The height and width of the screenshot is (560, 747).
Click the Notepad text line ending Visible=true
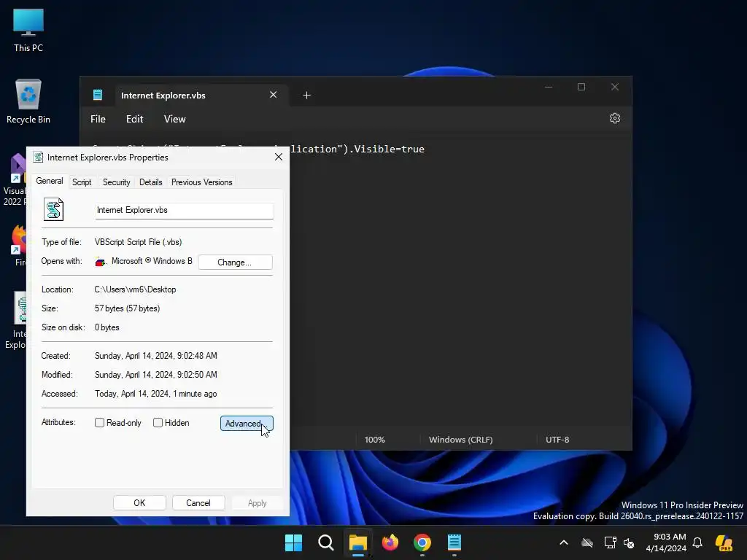tap(357, 149)
